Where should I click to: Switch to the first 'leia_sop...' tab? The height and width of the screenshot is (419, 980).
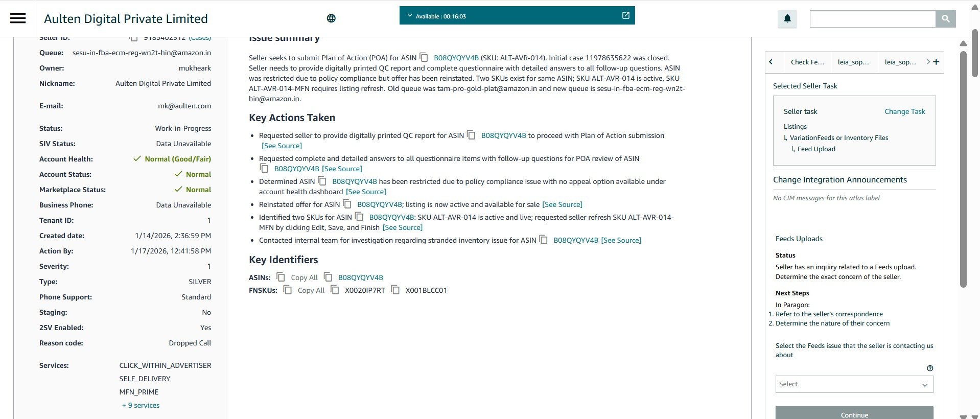click(853, 62)
